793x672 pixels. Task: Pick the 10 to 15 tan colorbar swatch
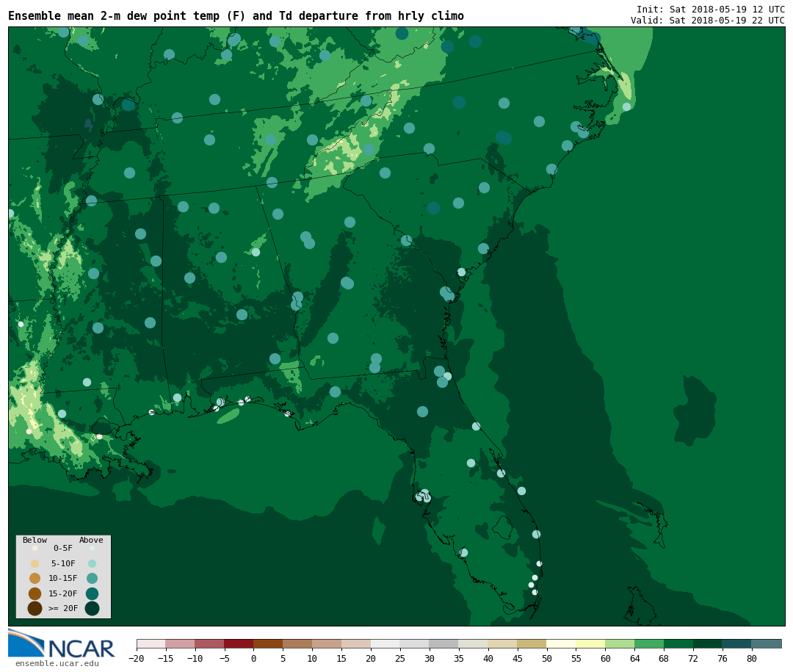click(327, 643)
